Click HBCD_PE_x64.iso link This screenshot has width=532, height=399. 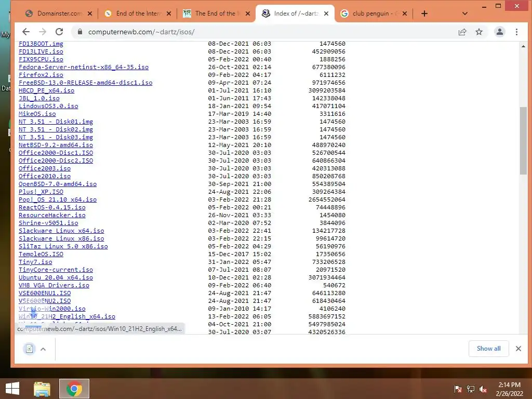click(46, 90)
